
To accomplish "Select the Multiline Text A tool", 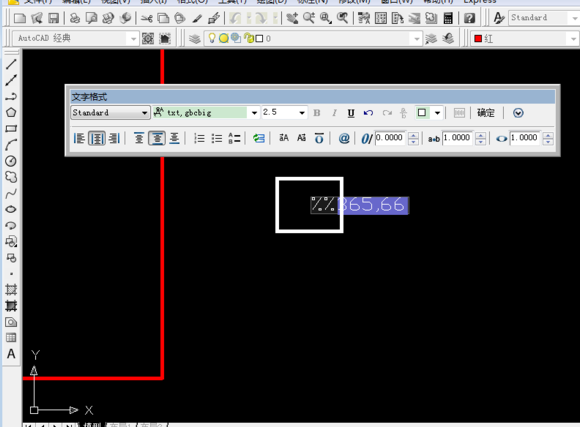I will coord(11,354).
